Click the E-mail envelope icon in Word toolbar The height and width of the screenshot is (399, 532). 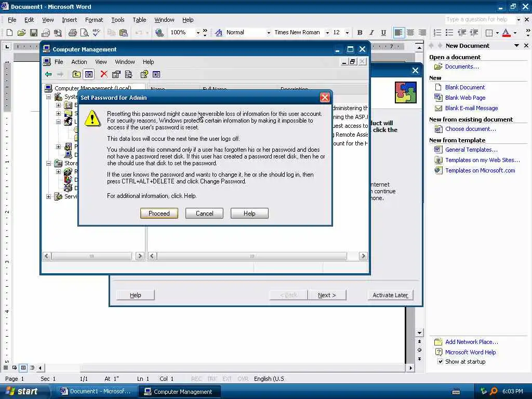pyautogui.click(x=46, y=33)
